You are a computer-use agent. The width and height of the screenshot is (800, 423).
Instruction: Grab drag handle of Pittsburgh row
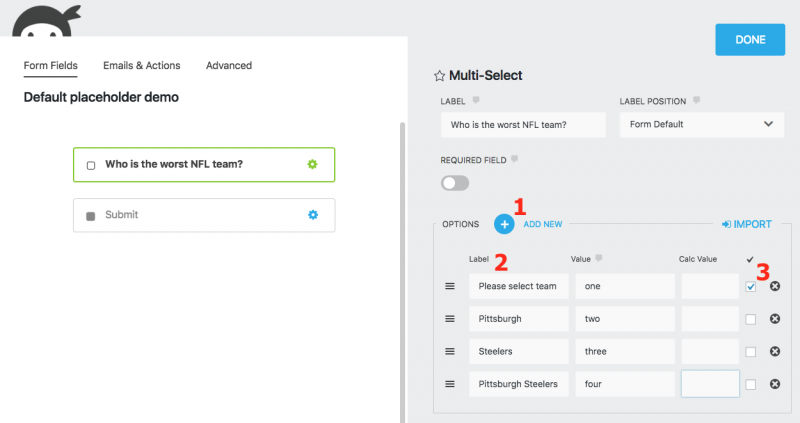coord(449,319)
